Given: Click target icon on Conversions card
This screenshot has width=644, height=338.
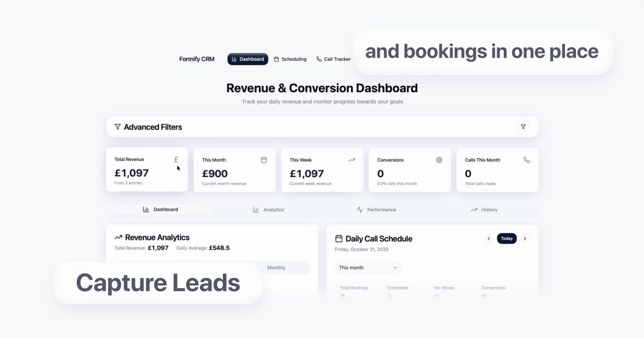Looking at the screenshot, I should tap(439, 160).
